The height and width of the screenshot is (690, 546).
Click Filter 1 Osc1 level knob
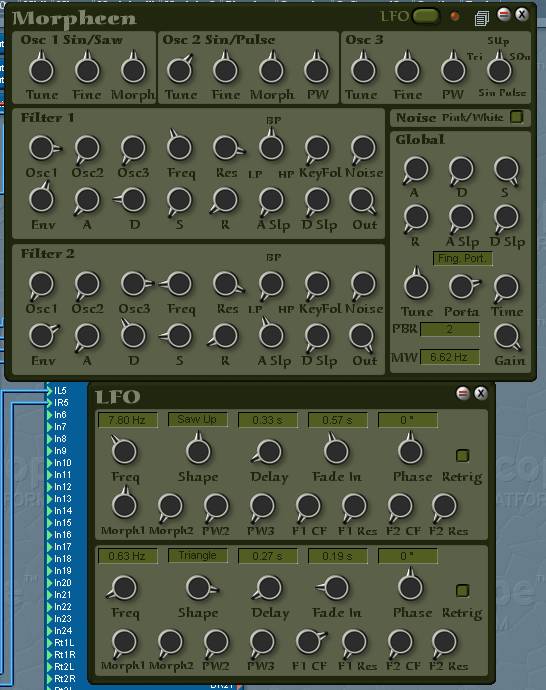(41, 147)
